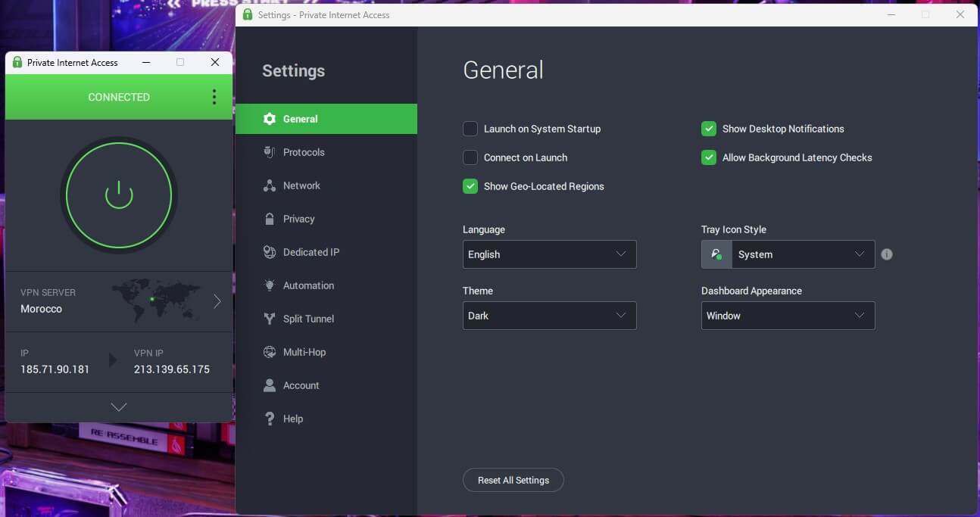Open the Help settings tab
980x517 pixels.
coord(326,419)
